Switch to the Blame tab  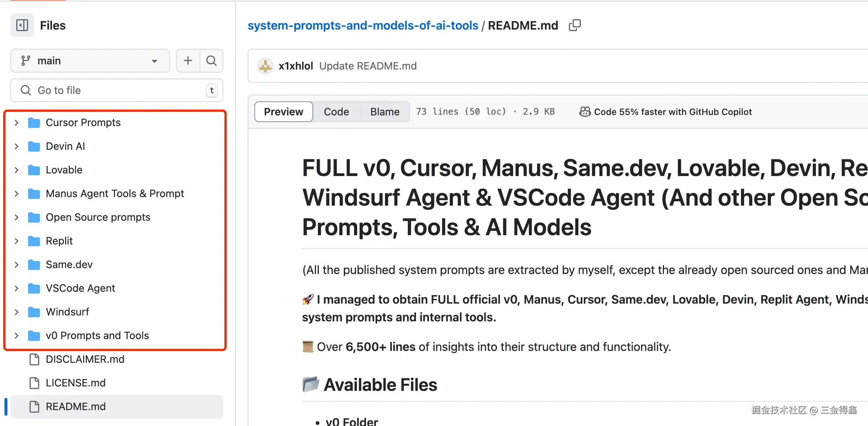pos(384,112)
